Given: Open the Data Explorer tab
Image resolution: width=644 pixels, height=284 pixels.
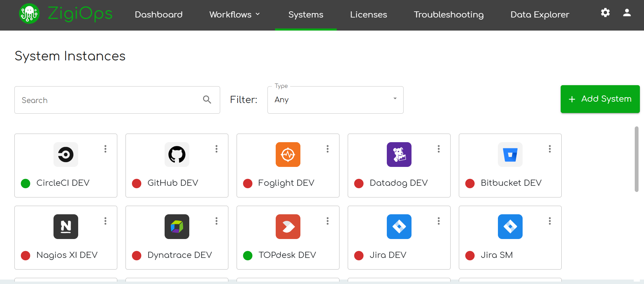Looking at the screenshot, I should pos(540,15).
